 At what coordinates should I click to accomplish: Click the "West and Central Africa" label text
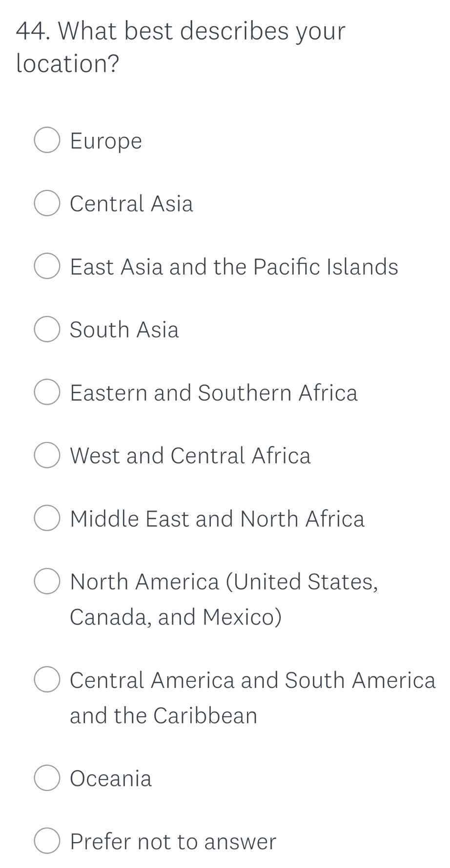190,456
